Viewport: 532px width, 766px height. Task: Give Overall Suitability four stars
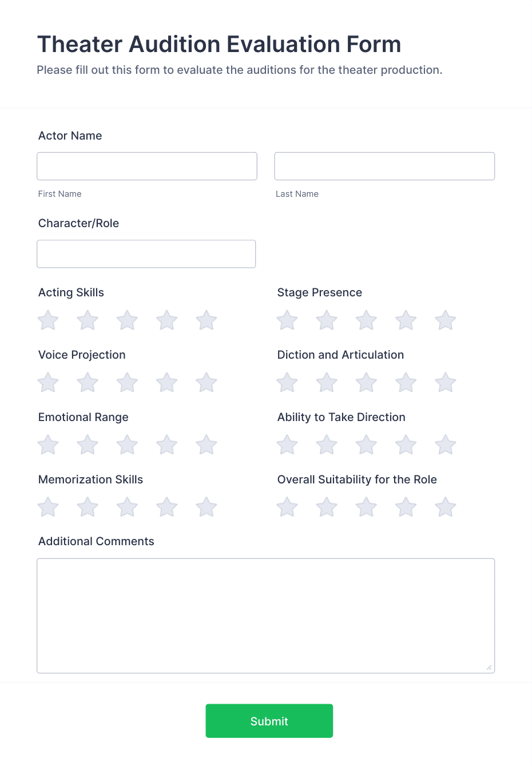click(406, 507)
